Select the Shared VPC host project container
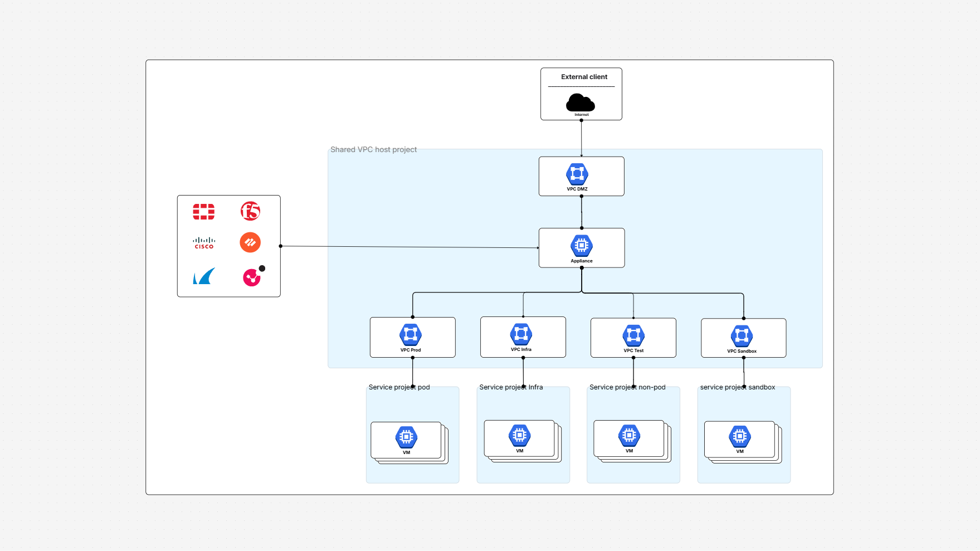The width and height of the screenshot is (980, 551). click(x=373, y=149)
